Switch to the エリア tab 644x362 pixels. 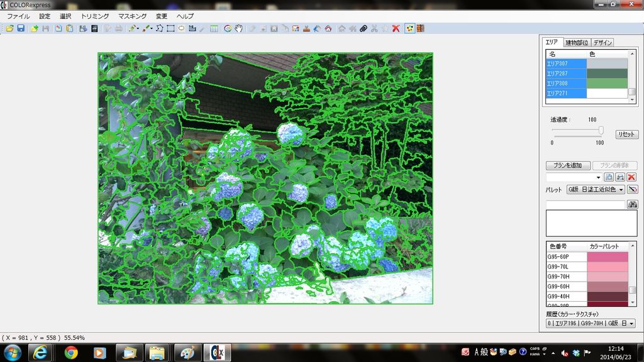point(552,42)
